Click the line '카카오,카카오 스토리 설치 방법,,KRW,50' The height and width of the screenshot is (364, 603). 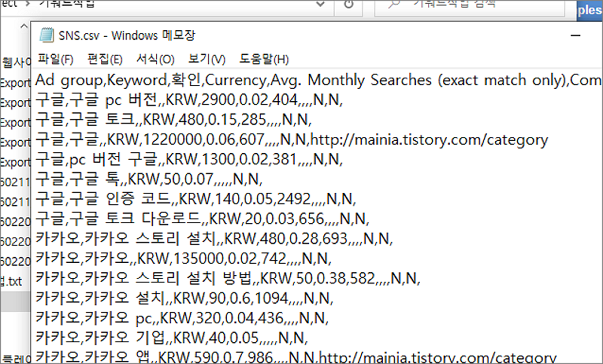(228, 278)
